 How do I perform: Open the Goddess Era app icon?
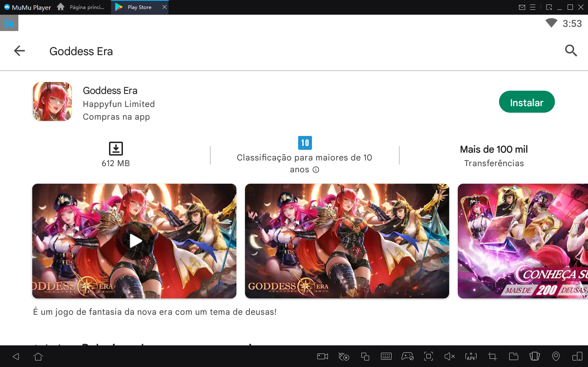[x=52, y=102]
